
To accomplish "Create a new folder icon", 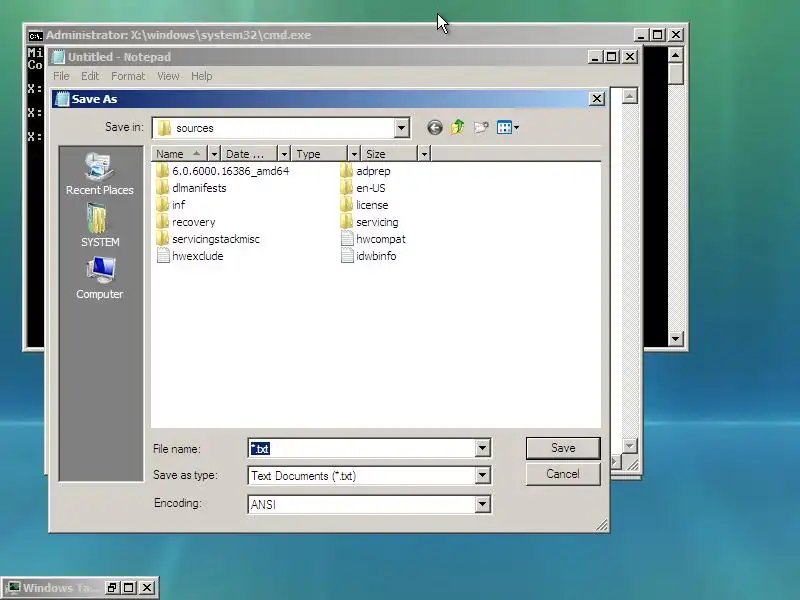I will 481,127.
